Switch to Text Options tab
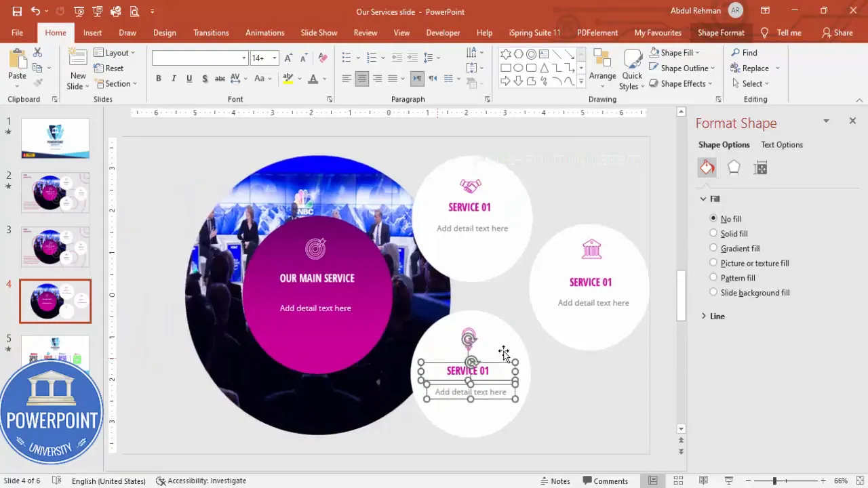 (x=782, y=144)
